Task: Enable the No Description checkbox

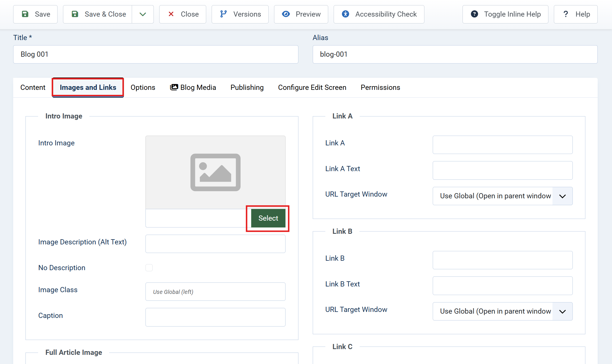Action: [149, 268]
